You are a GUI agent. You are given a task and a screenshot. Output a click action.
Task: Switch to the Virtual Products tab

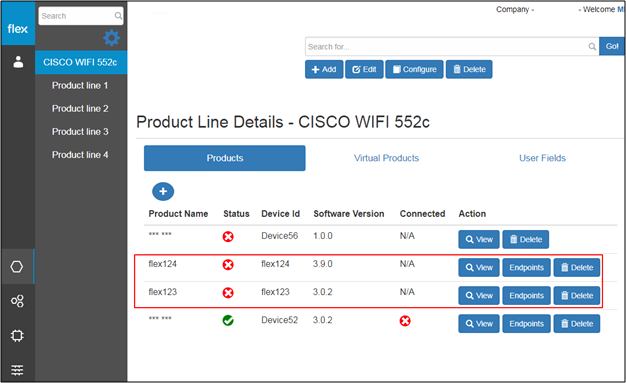(x=386, y=158)
